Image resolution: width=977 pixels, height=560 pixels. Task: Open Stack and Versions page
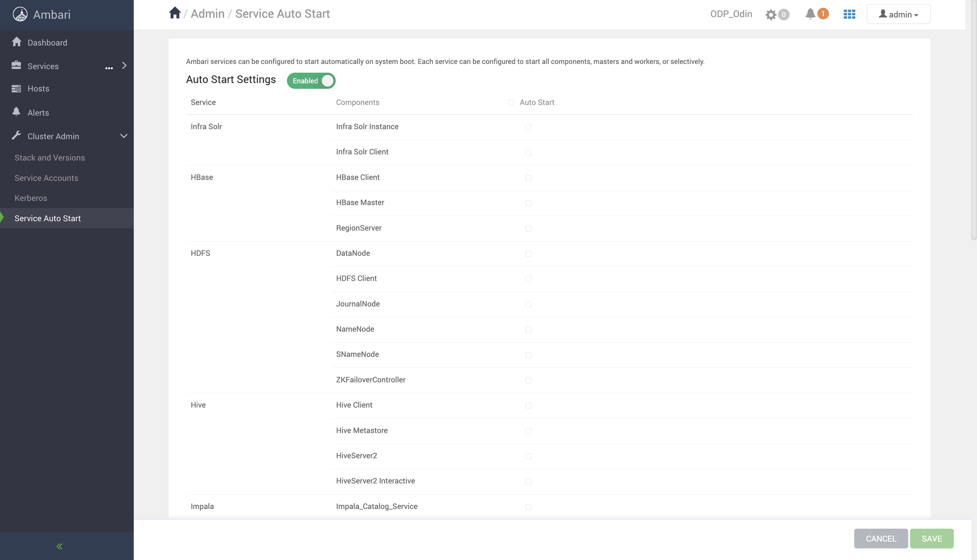click(x=50, y=158)
